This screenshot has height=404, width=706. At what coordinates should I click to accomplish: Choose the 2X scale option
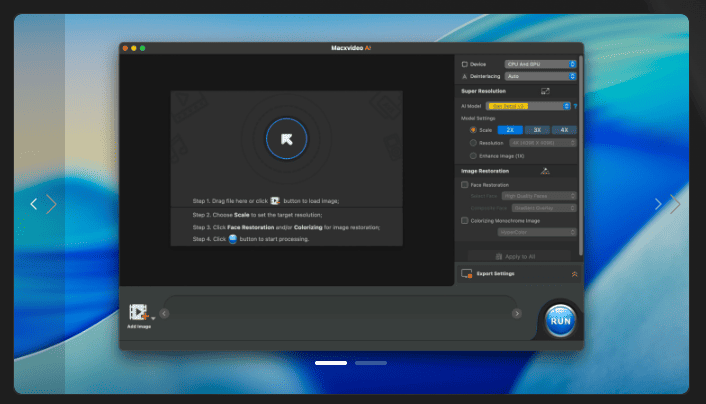click(510, 130)
